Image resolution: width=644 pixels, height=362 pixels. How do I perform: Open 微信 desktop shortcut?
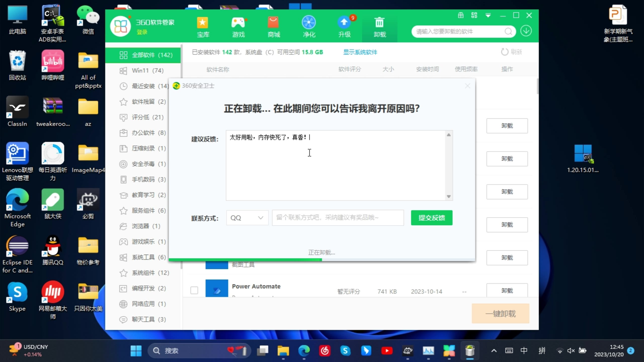tap(88, 20)
